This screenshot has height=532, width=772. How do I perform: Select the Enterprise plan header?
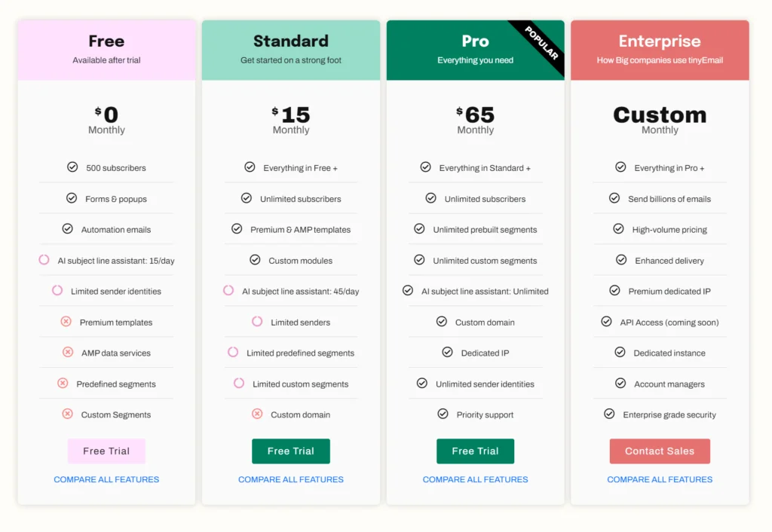click(660, 50)
